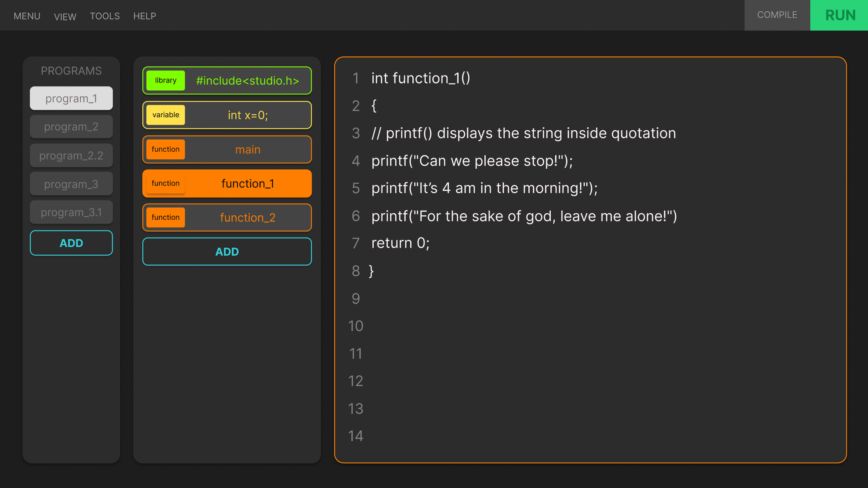This screenshot has height=488, width=868.
Task: Open the TOOLS menu
Action: pyautogui.click(x=105, y=16)
